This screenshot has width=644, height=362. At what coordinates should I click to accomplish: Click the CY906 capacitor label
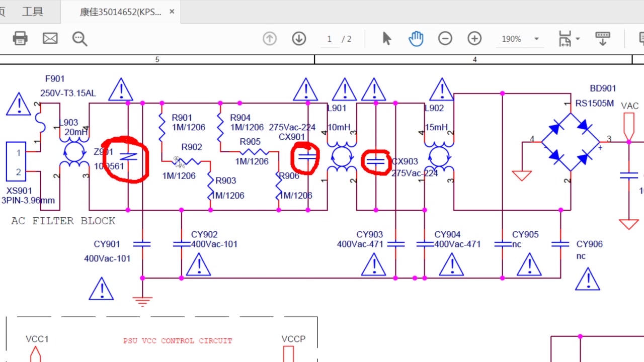point(589,244)
